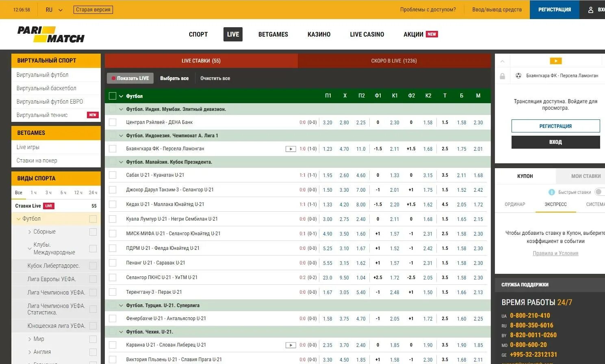Expand the Англия sidebar tree item
This screenshot has height=364, width=605.
pos(30,352)
